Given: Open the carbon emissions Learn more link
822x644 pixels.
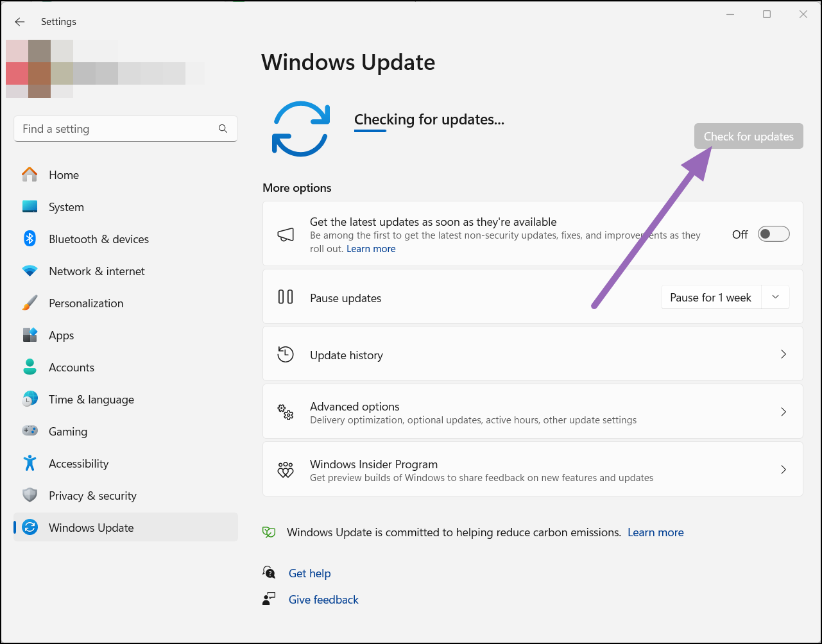Looking at the screenshot, I should 655,532.
